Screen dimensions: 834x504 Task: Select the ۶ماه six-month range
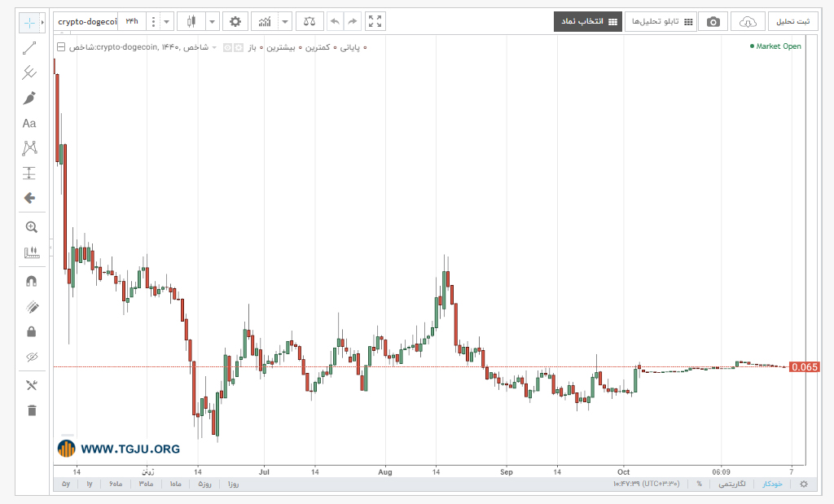(116, 484)
